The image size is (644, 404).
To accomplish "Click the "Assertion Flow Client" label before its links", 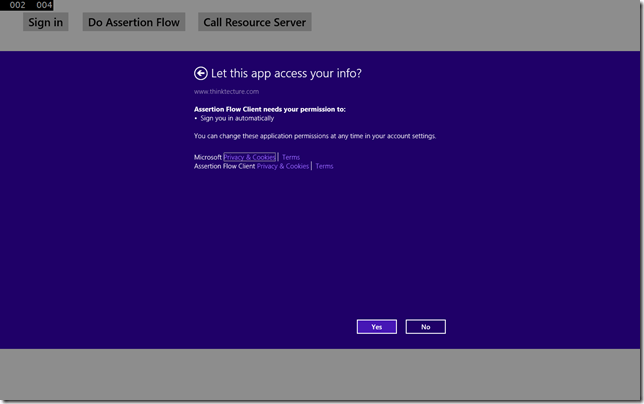I will click(x=224, y=166).
